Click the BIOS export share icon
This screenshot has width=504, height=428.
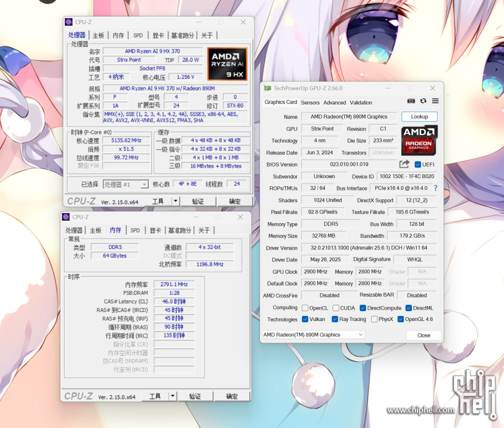404,164
